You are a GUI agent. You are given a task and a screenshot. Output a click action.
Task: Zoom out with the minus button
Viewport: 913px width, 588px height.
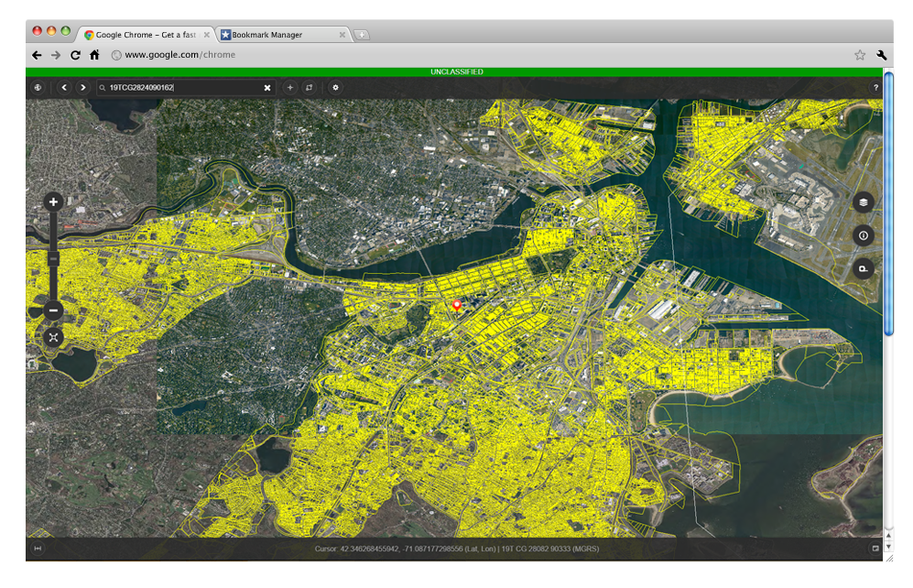tap(53, 310)
